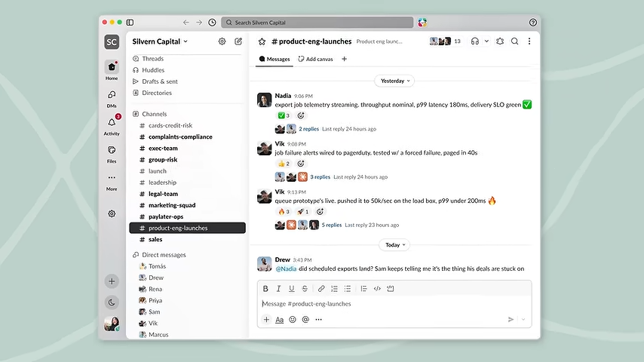Go forward with the right arrow
The image size is (644, 362).
click(x=199, y=22)
